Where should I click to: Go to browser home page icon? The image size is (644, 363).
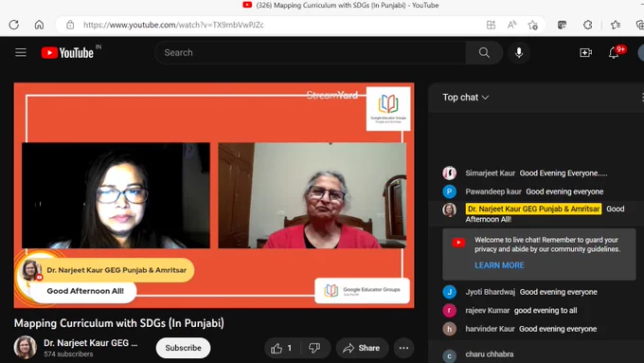pos(39,25)
